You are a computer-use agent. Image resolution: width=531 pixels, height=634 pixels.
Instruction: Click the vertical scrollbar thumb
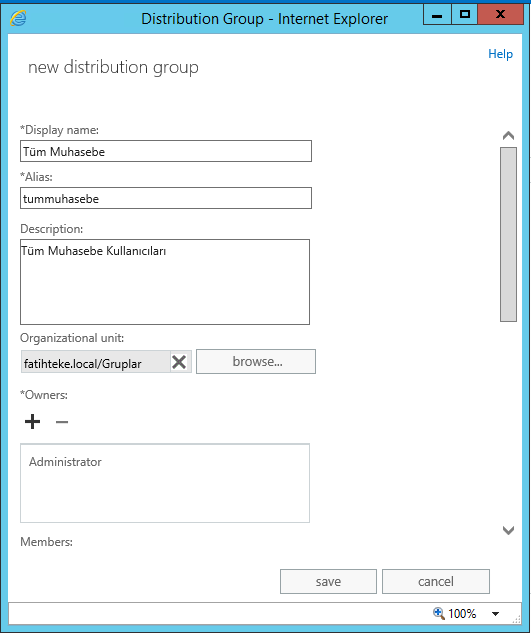click(x=508, y=235)
